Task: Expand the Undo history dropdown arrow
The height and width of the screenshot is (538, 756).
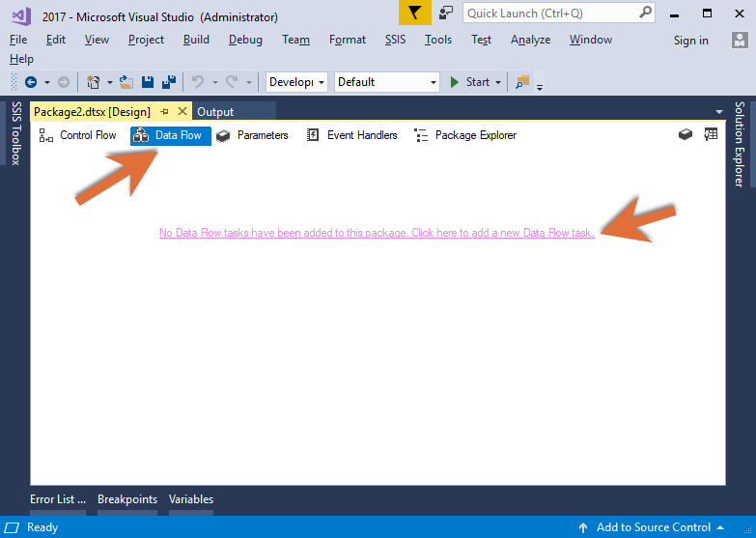Action: click(215, 82)
